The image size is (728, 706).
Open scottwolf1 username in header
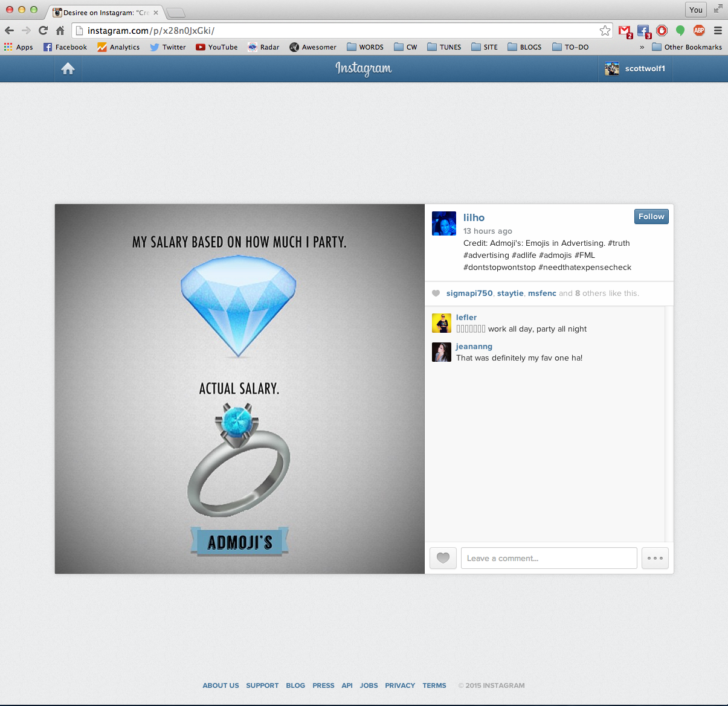645,68
